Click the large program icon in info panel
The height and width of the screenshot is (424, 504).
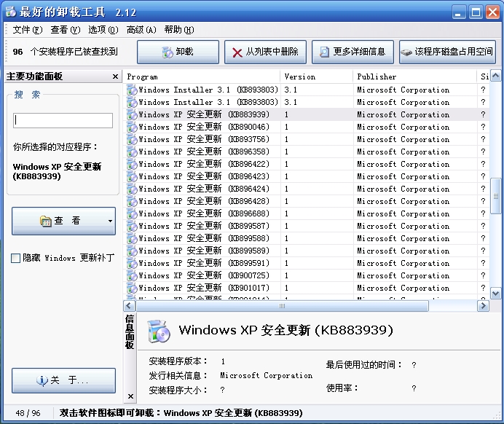pyautogui.click(x=159, y=331)
